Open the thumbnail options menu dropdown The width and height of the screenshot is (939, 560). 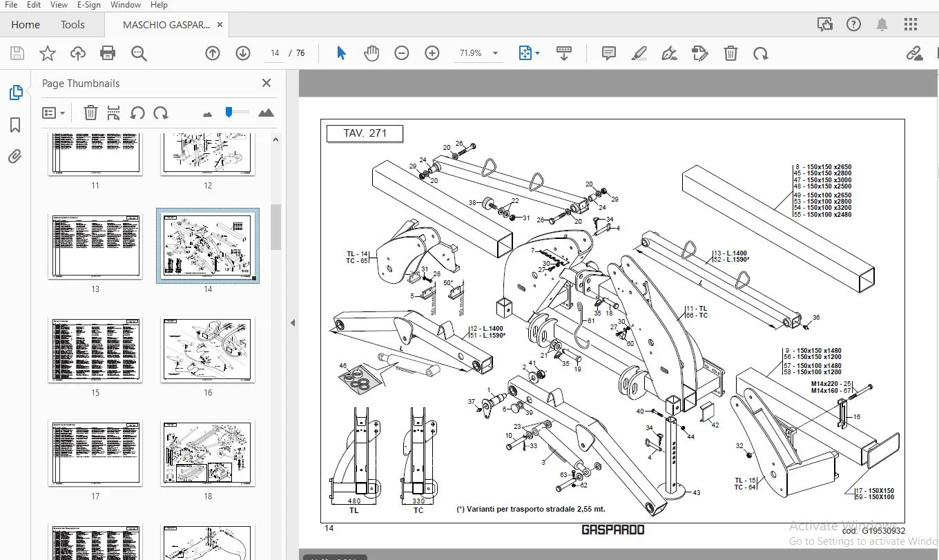pyautogui.click(x=53, y=113)
